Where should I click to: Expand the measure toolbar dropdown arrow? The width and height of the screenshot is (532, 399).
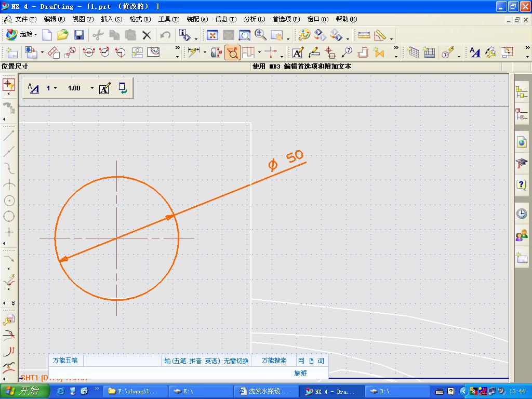click(391, 38)
